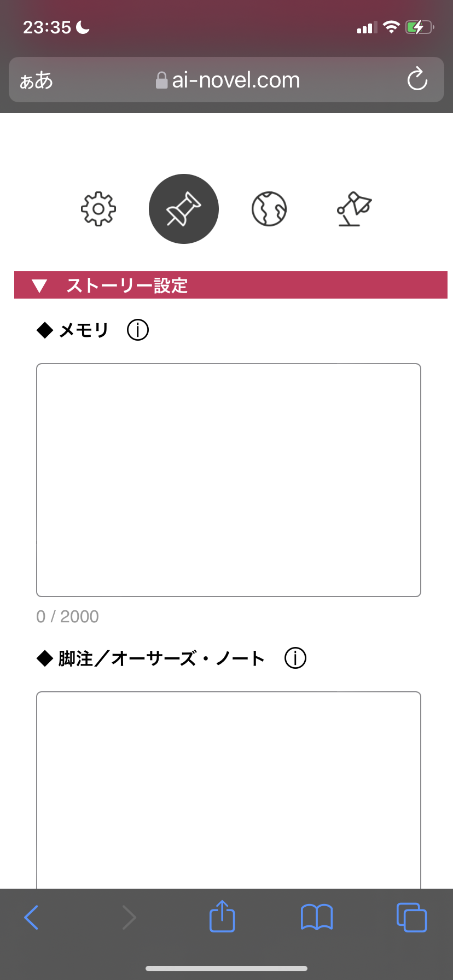This screenshot has height=980, width=453.
Task: Click the 0 / 2000 character counter
Action: tap(68, 617)
